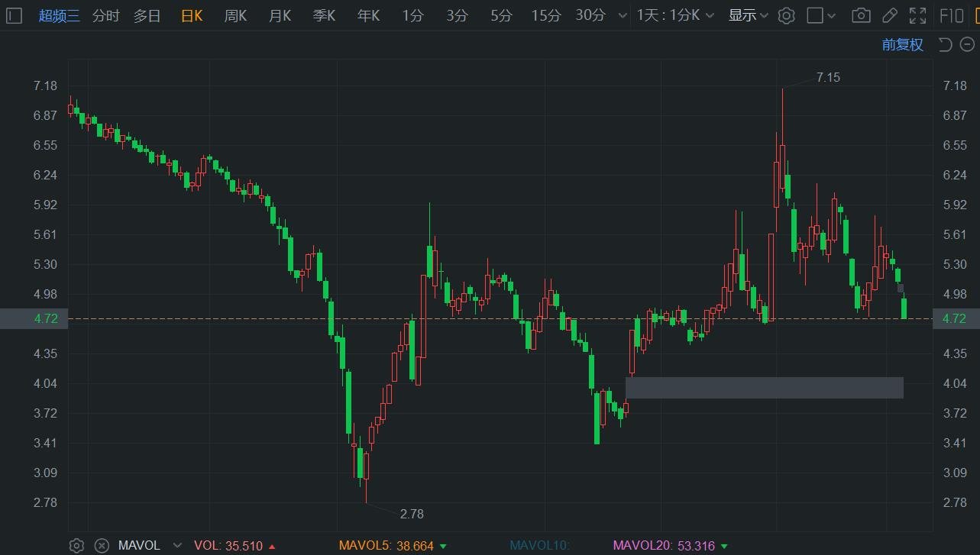Image resolution: width=980 pixels, height=555 pixels.
Task: Select the square layout icon
Action: click(x=815, y=15)
